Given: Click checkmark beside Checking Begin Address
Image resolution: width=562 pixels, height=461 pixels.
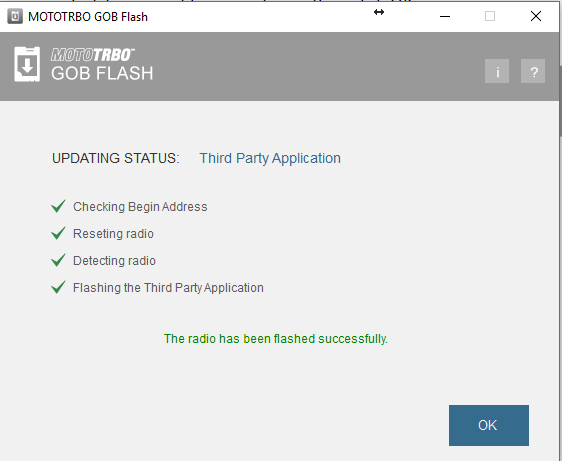Looking at the screenshot, I should [58, 206].
